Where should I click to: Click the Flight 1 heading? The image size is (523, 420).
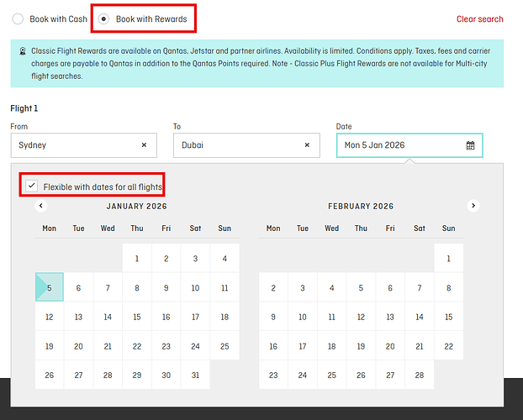click(x=24, y=108)
